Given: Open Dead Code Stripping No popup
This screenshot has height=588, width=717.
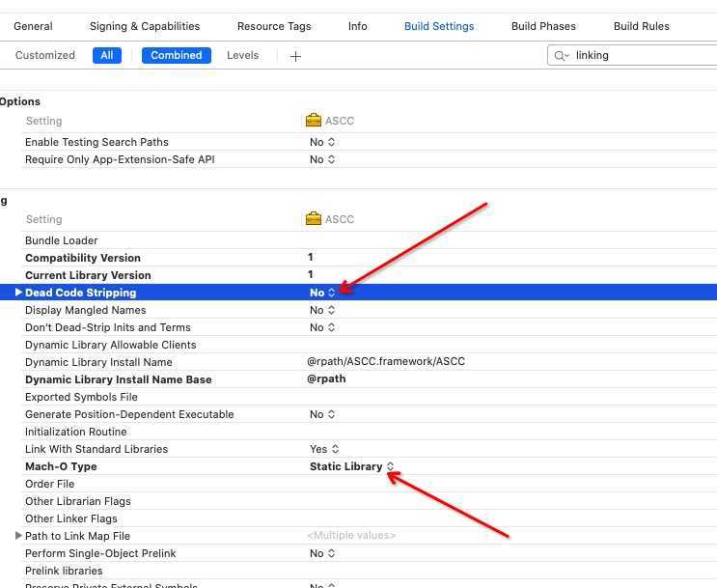Looking at the screenshot, I should coord(322,293).
